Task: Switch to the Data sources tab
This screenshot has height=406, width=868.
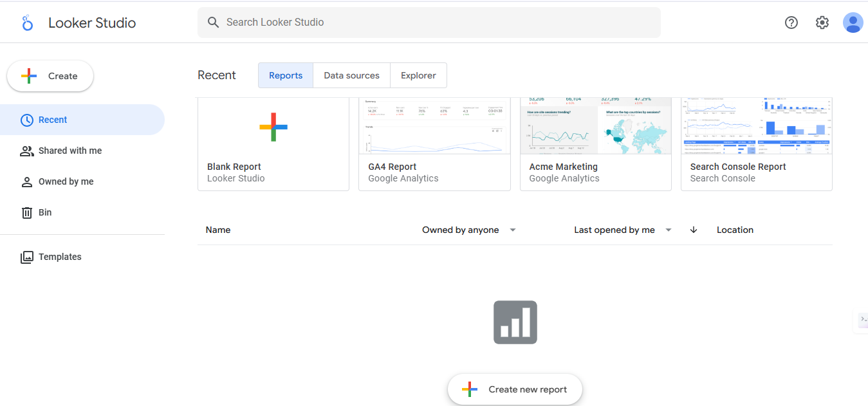Action: [352, 75]
